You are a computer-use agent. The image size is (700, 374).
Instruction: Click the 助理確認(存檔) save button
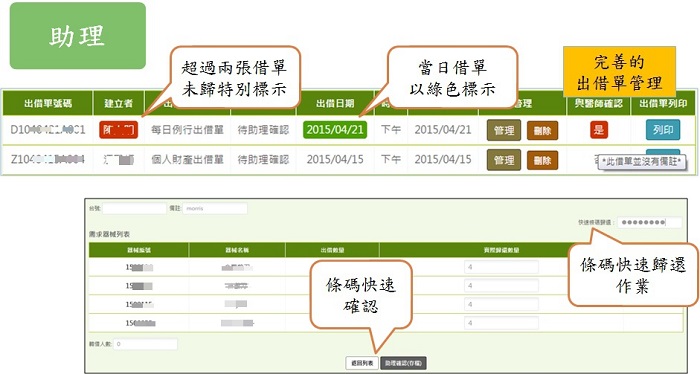pyautogui.click(x=403, y=363)
